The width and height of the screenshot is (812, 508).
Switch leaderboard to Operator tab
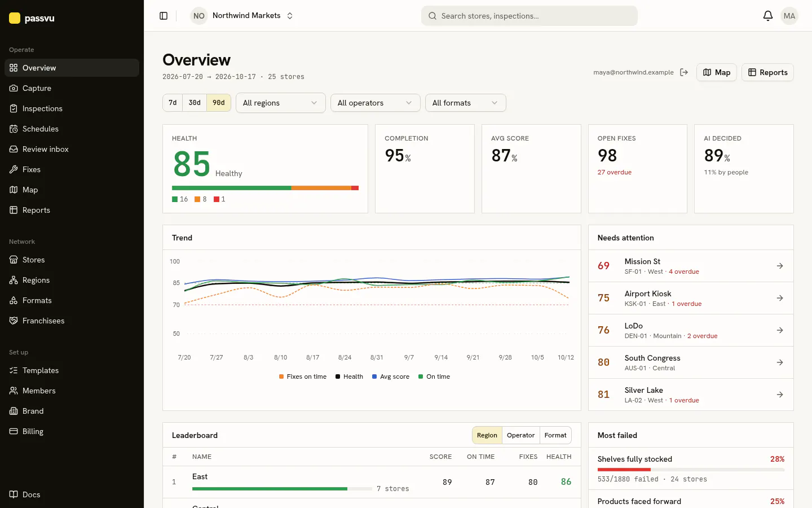(x=520, y=435)
